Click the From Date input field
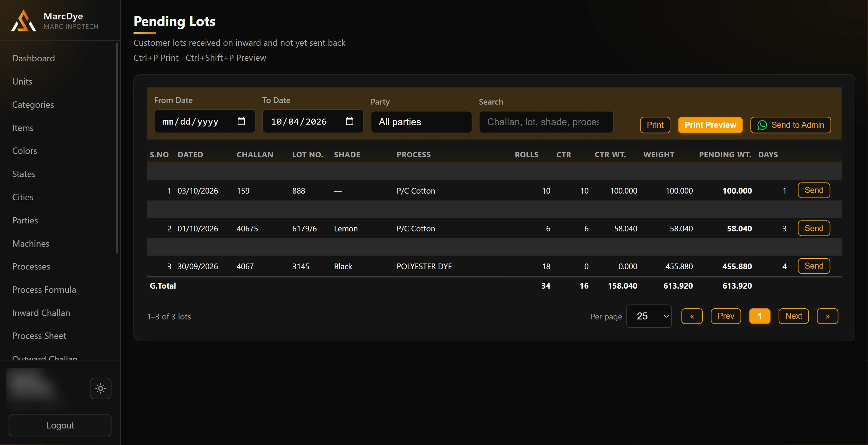868x445 pixels. click(205, 121)
